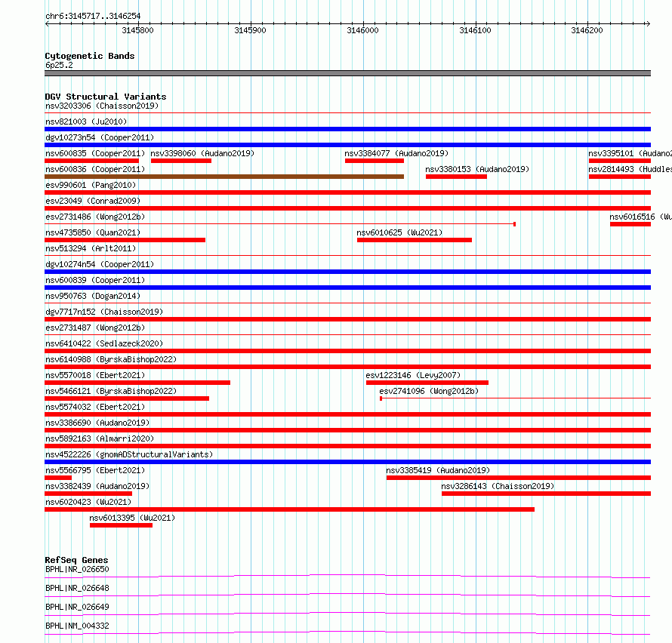Screen dimensions: 672x643
Task: Click the DGV Structural Variants track heading
Action: [106, 97]
